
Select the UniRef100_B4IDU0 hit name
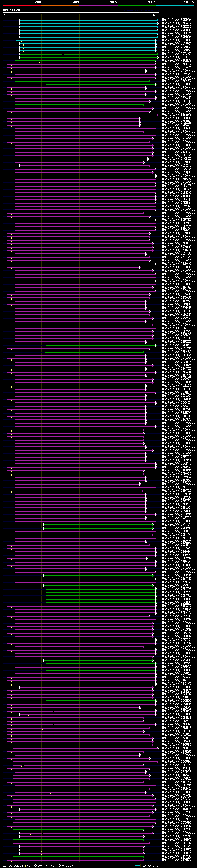[x=177, y=565]
